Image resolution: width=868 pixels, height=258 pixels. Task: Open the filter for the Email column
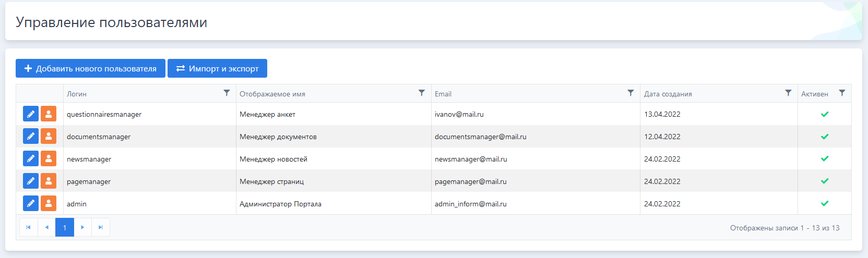click(631, 93)
